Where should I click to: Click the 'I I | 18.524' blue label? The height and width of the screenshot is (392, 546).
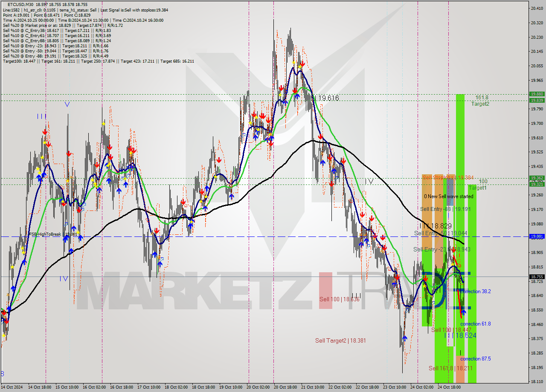coord(460,336)
